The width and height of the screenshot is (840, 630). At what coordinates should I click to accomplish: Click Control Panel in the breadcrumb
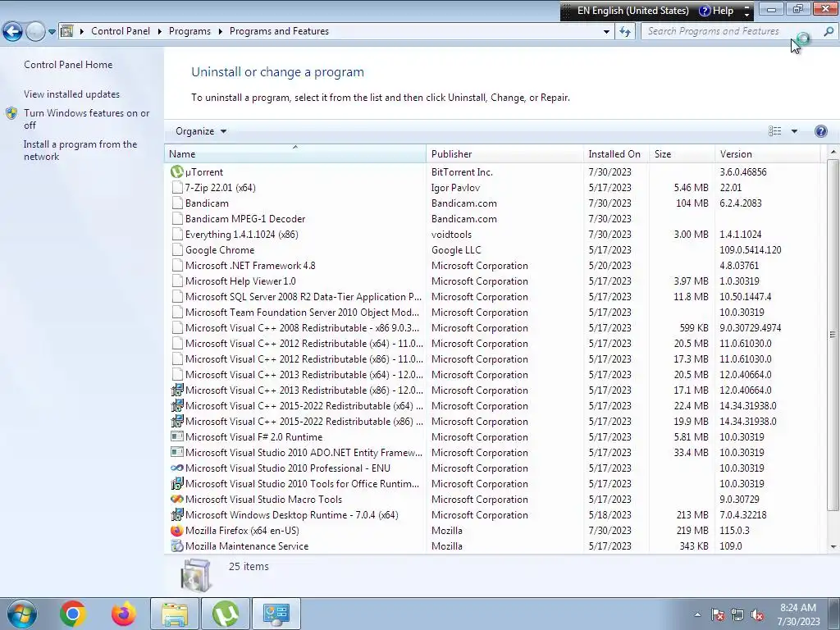pos(121,31)
